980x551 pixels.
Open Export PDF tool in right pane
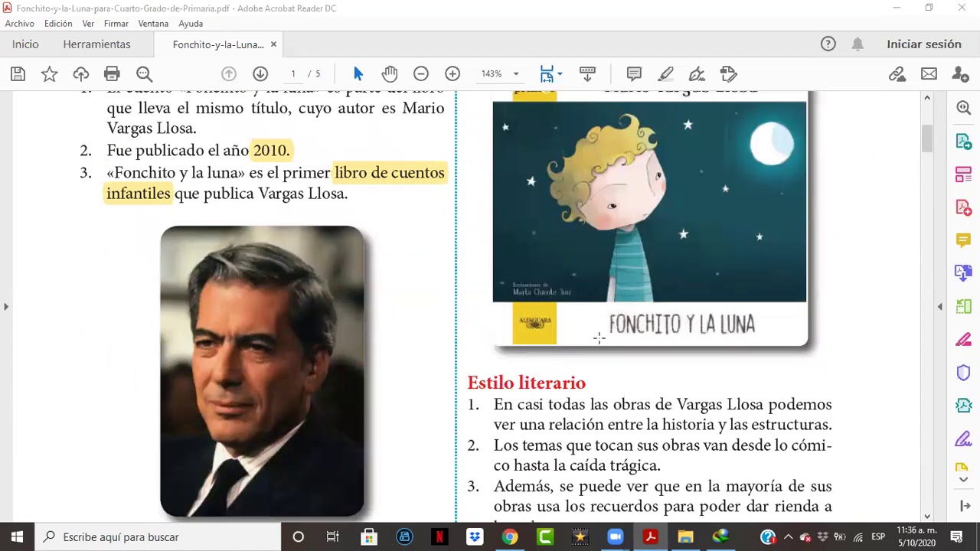tap(963, 142)
